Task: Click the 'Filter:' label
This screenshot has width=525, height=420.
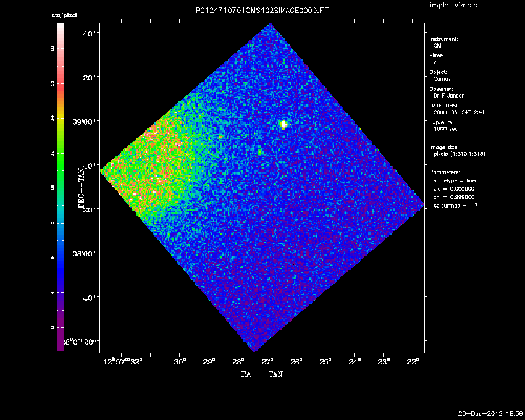Action: tap(437, 56)
